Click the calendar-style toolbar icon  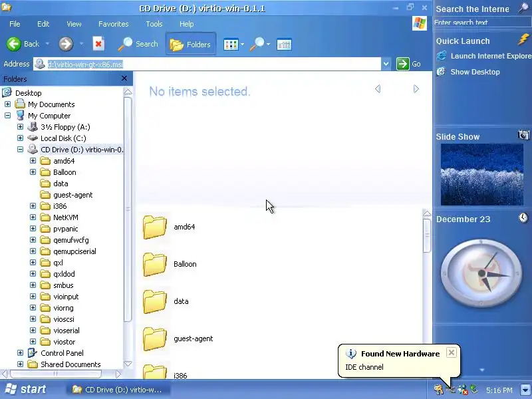284,45
